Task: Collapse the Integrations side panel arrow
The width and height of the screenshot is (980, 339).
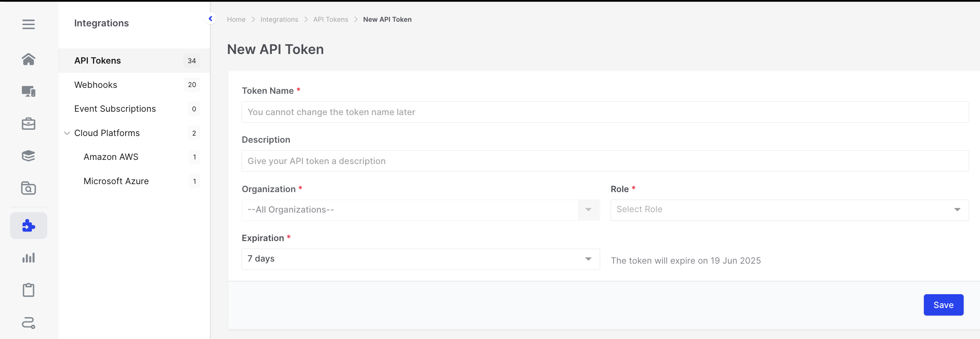Action: click(x=211, y=19)
